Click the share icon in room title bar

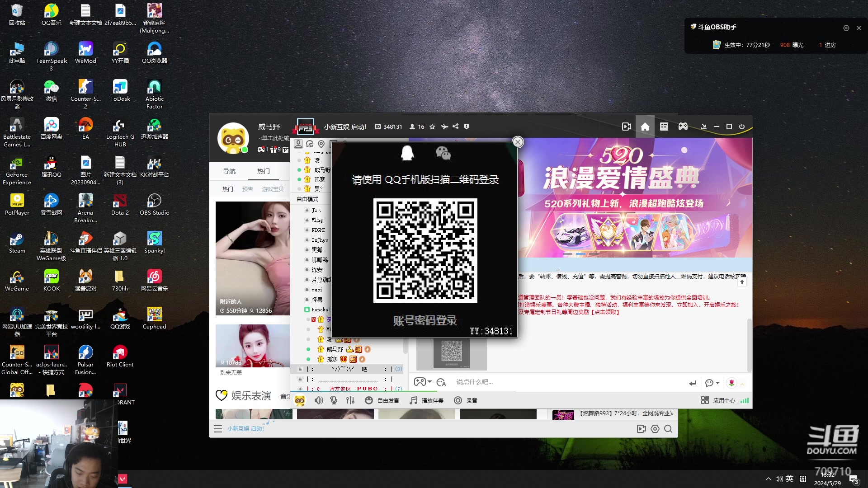click(x=456, y=127)
